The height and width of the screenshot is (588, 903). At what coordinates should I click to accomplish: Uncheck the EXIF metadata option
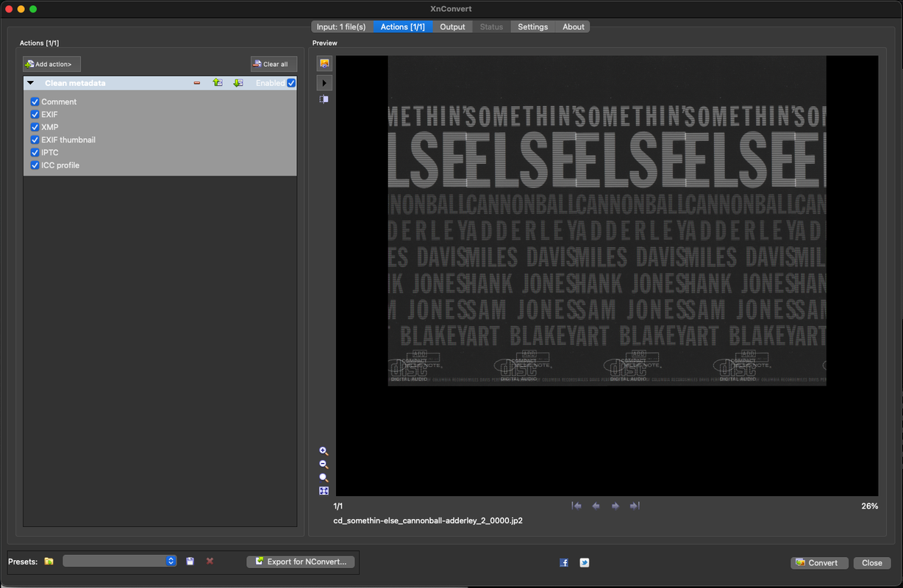coord(35,115)
